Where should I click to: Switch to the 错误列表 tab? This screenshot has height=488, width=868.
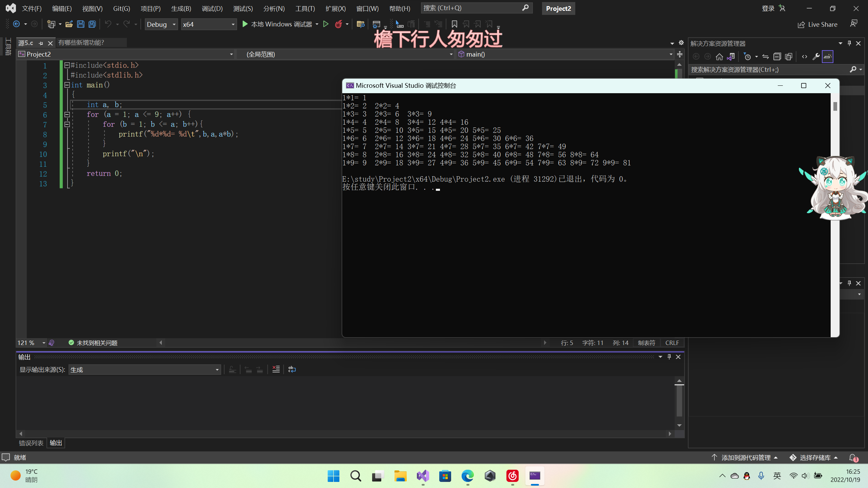click(x=31, y=443)
